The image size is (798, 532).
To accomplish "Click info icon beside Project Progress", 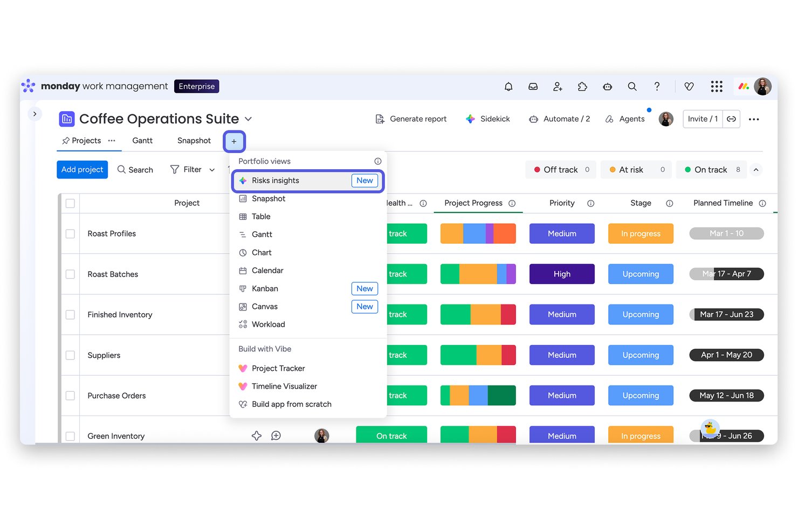I will tap(512, 203).
